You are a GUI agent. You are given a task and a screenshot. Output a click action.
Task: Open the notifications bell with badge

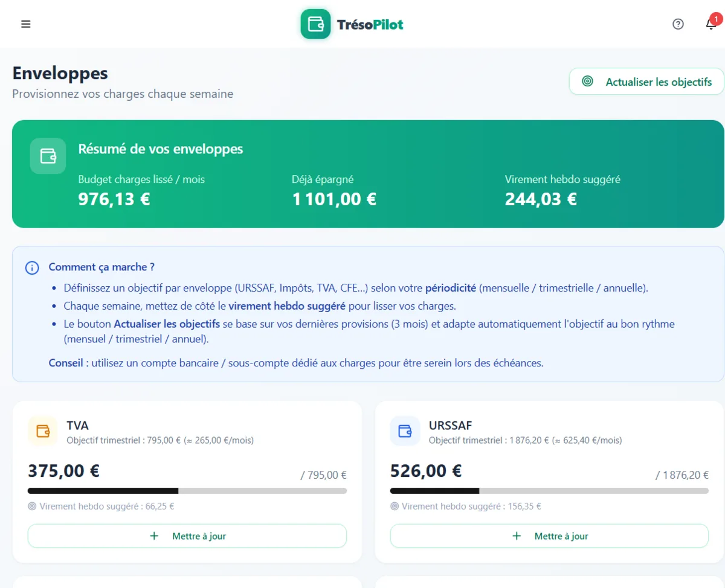[x=711, y=25]
